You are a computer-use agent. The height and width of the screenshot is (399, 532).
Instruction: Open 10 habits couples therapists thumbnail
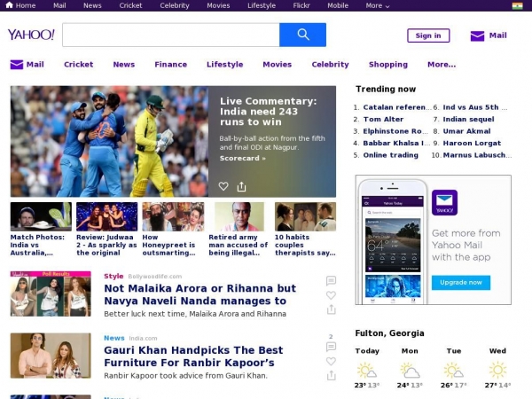coord(305,216)
